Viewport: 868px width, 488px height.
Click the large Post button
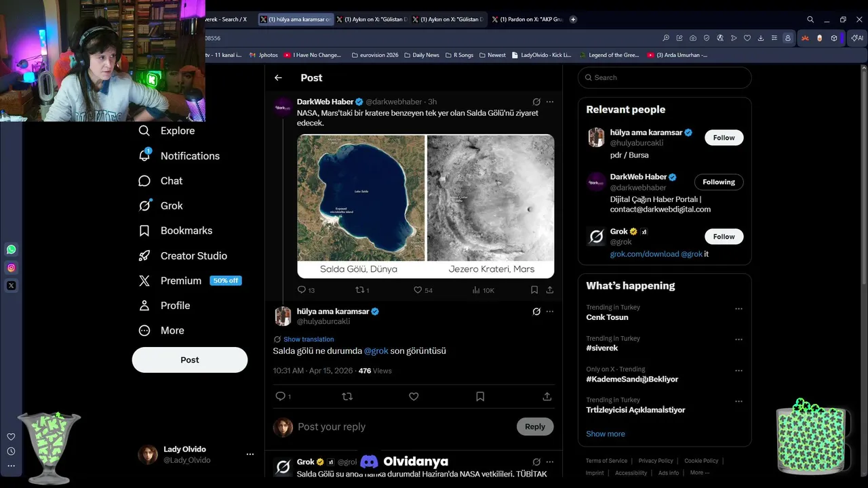tap(190, 360)
